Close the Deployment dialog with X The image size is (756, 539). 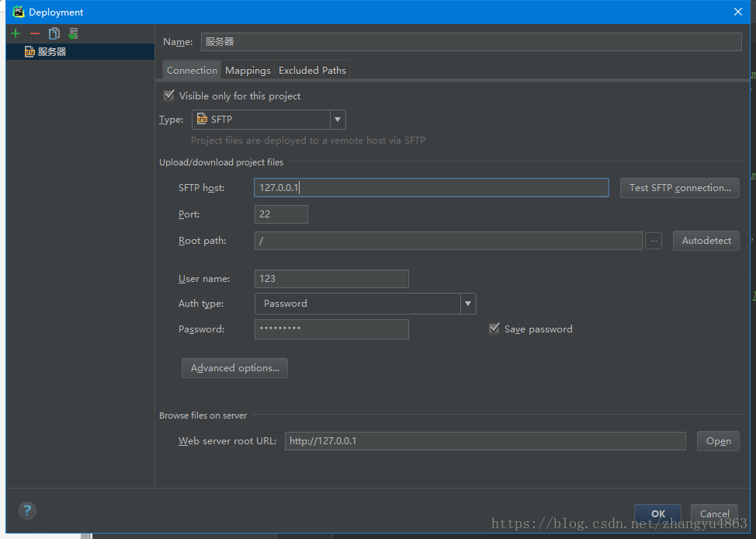tap(738, 12)
